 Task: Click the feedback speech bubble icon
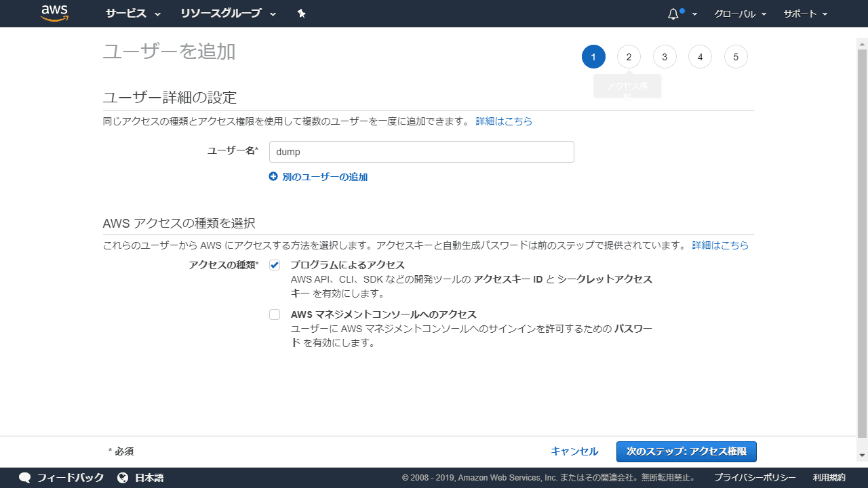coord(24,477)
